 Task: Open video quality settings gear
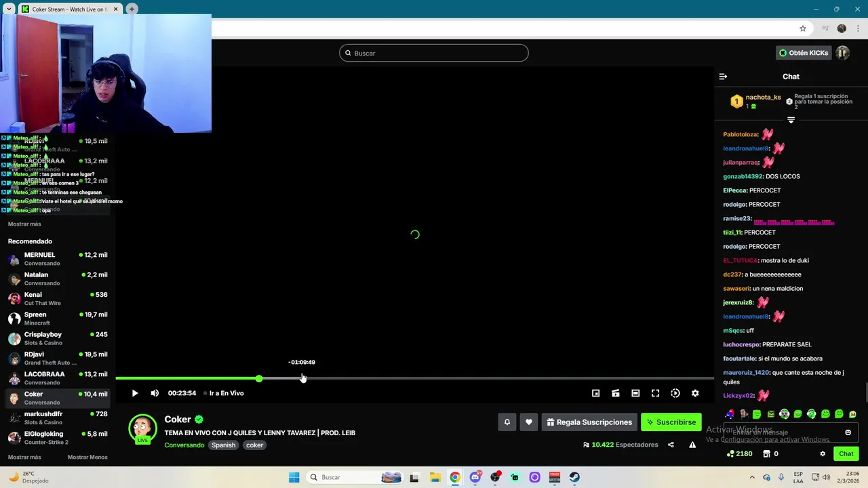coord(695,393)
